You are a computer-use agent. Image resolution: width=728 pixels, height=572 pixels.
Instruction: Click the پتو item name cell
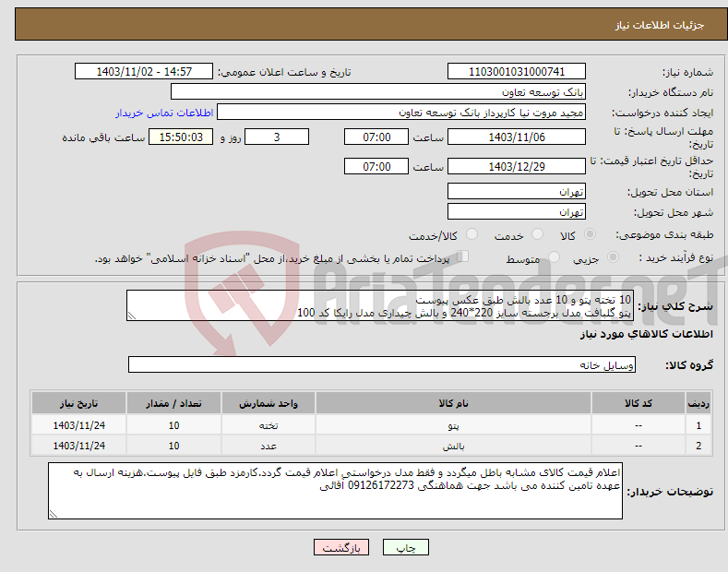pyautogui.click(x=453, y=425)
